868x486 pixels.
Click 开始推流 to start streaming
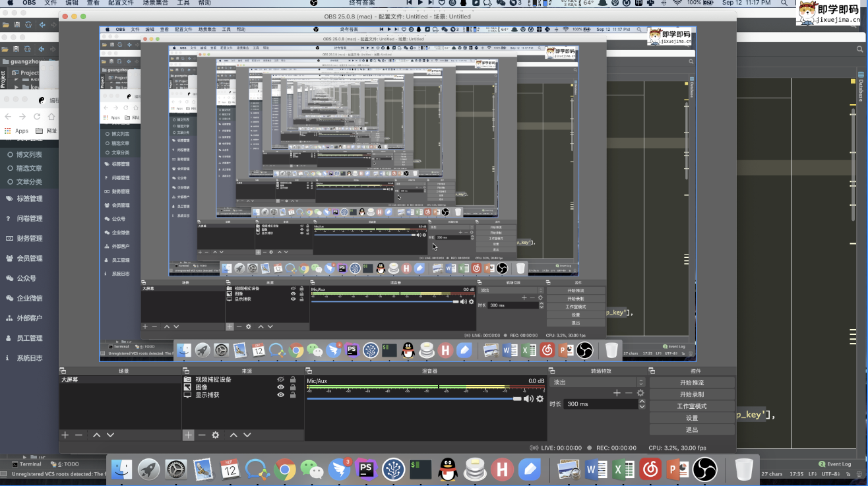coord(692,382)
